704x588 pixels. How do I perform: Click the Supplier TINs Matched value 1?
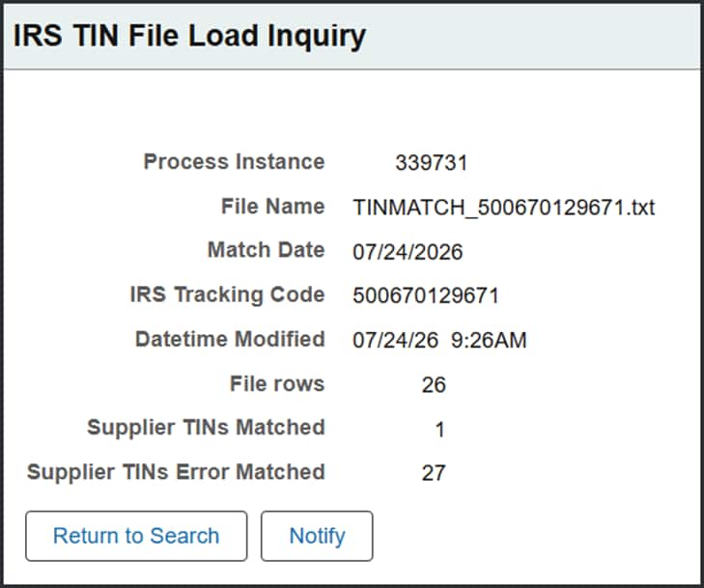440,430
